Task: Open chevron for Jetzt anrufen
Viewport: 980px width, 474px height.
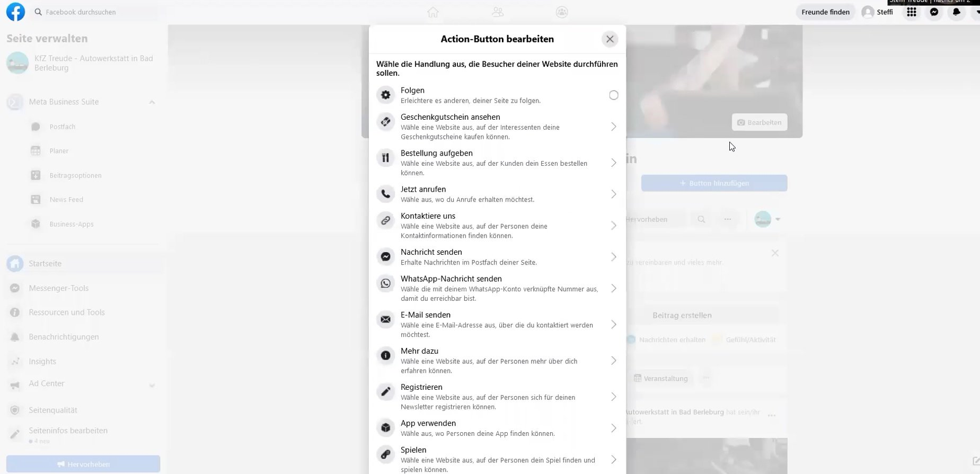Action: [613, 194]
